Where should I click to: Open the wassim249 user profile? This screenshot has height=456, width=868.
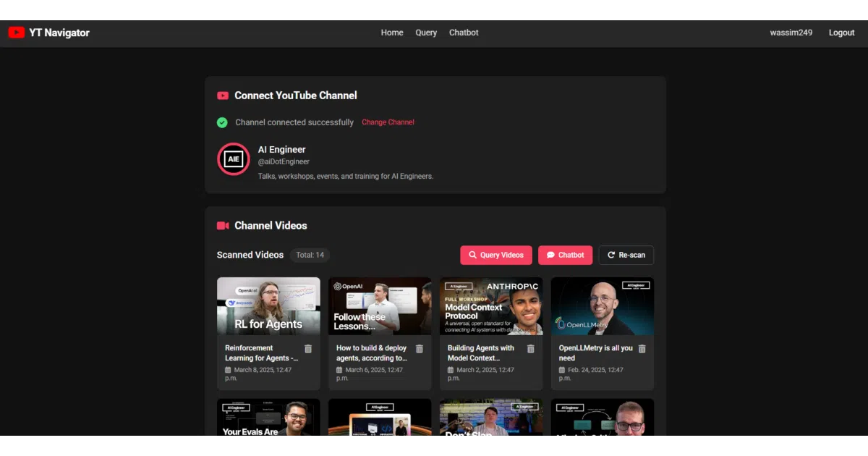click(791, 33)
